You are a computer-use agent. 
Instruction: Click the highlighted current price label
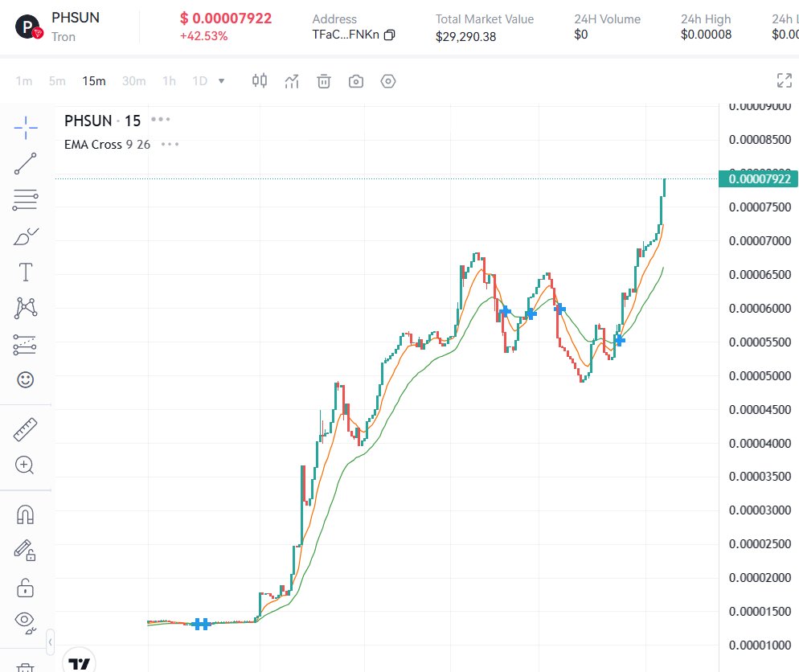[756, 179]
